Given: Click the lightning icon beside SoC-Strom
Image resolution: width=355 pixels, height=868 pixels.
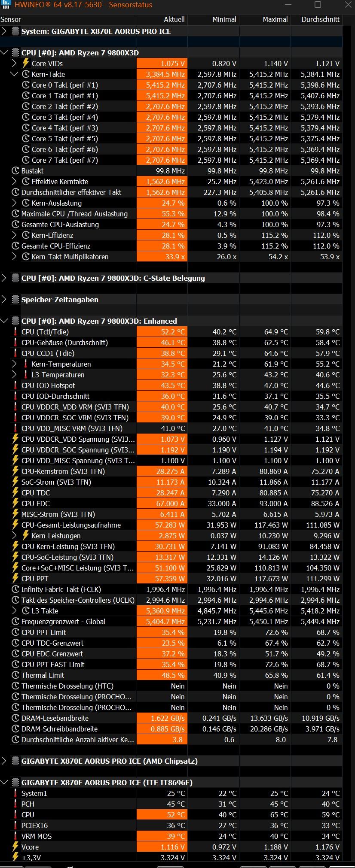Looking at the screenshot, I should [x=15, y=482].
